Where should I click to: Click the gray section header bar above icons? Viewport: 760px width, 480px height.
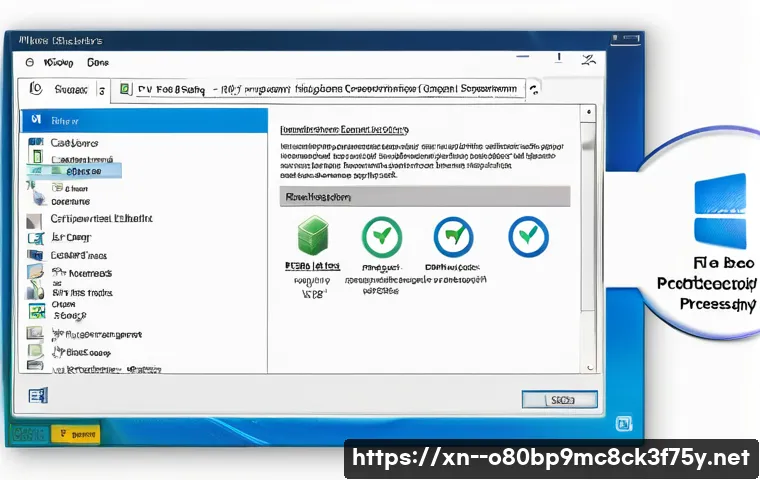(424, 196)
